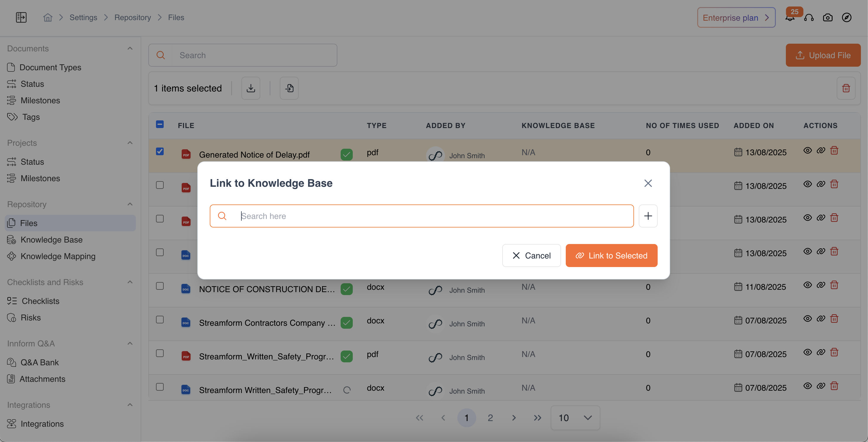The width and height of the screenshot is (868, 442).
Task: Collapse the Checklists and Risks section
Action: (x=130, y=282)
